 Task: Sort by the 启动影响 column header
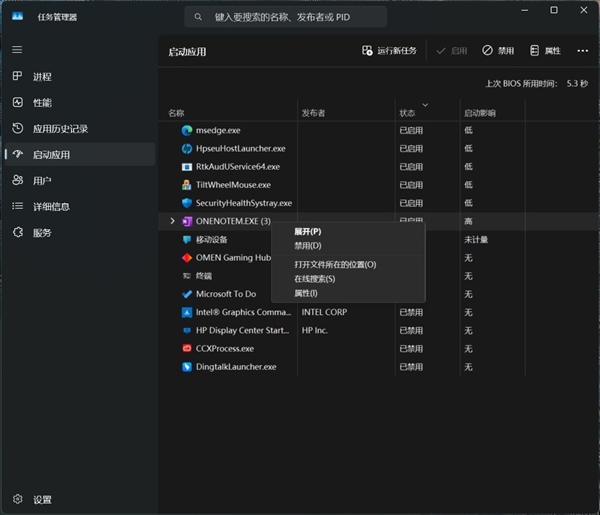click(479, 113)
